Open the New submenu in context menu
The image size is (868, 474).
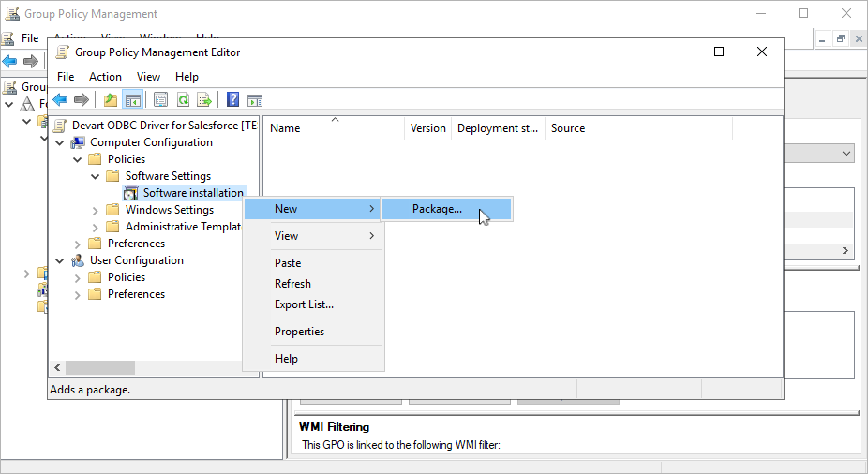pos(313,209)
